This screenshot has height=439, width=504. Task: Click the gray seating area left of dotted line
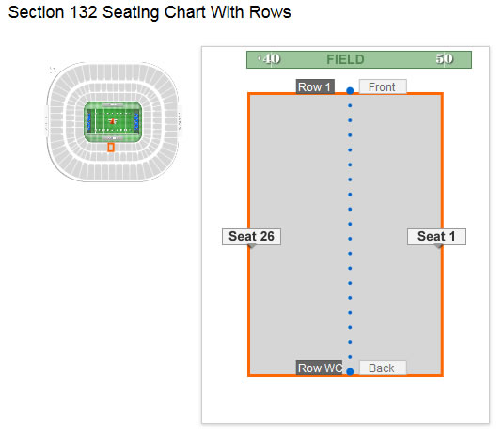pyautogui.click(x=299, y=235)
